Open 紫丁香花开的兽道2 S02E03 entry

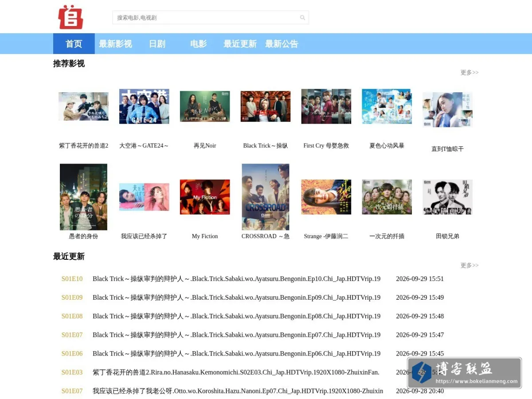coord(236,372)
